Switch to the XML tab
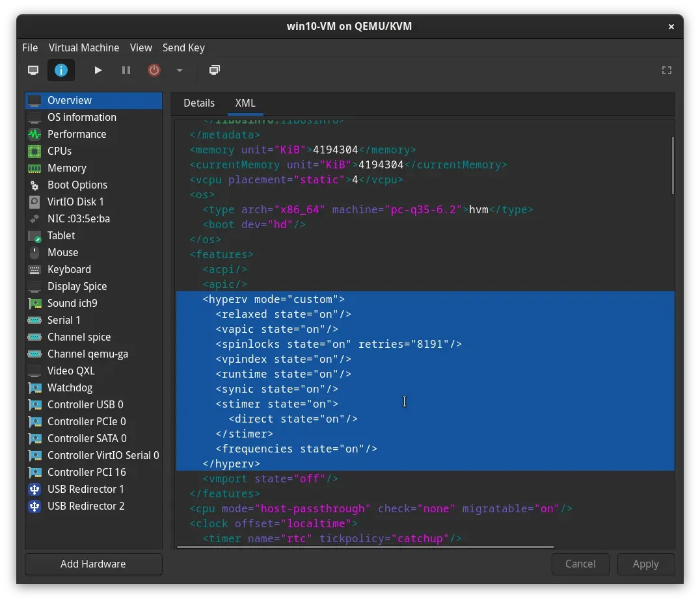Screen dimensions: 700x602 (245, 103)
